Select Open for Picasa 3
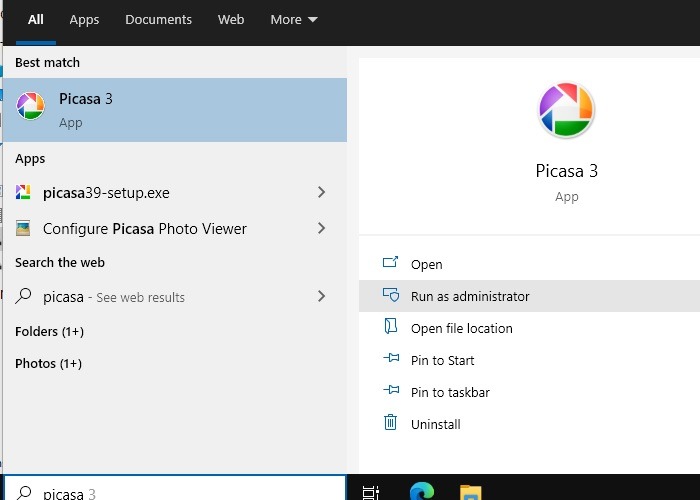 pos(529,264)
